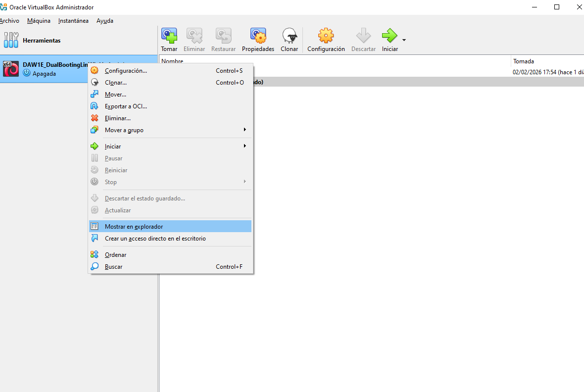Screen dimensions: 584x392
Task: Click the reset icon beside Reiniciar
Action: click(x=95, y=170)
